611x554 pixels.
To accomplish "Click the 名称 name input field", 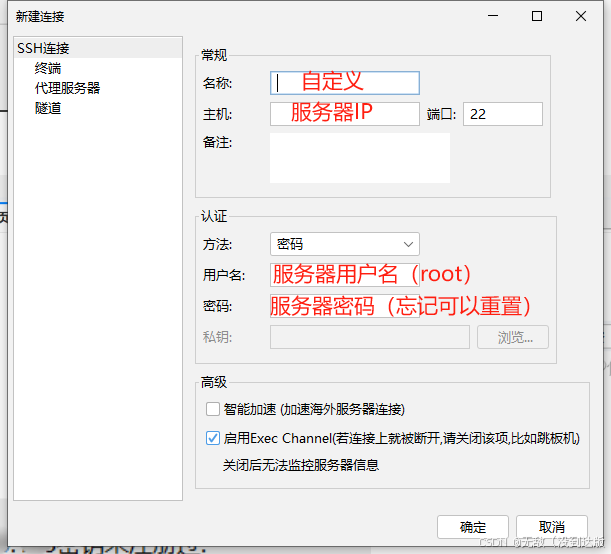I will click(345, 83).
